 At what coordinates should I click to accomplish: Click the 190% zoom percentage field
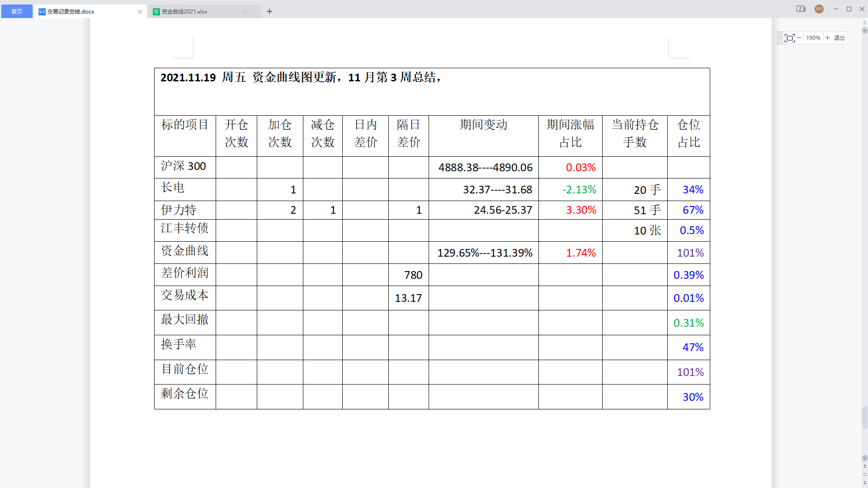click(813, 38)
